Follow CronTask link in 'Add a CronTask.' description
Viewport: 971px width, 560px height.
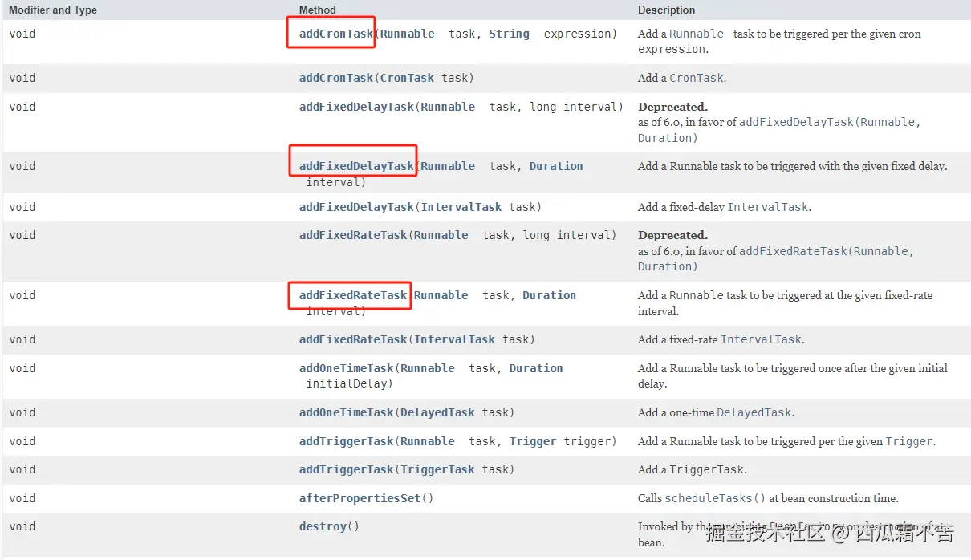coord(697,78)
